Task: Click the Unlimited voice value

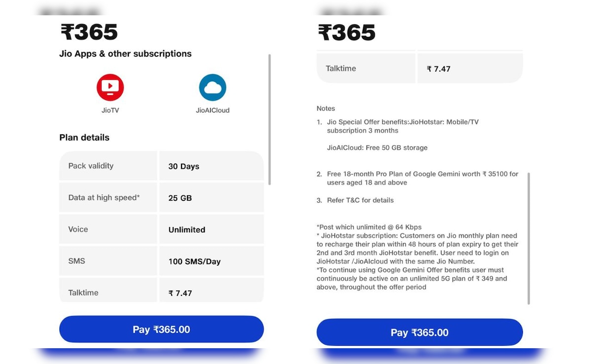Action: (x=186, y=230)
